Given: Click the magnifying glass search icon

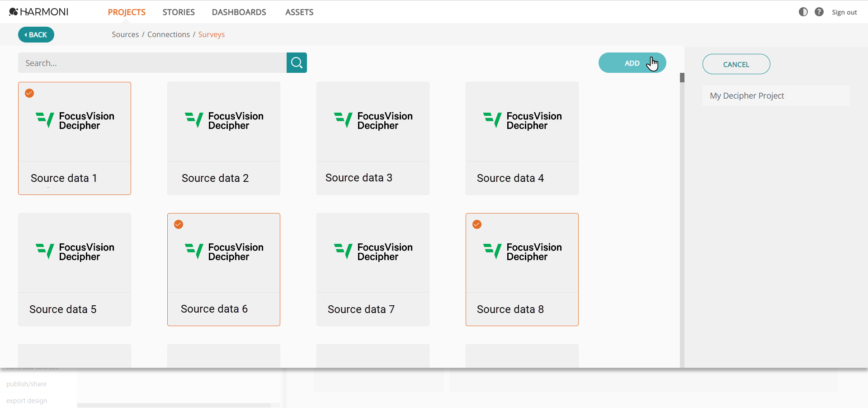Looking at the screenshot, I should pos(296,62).
